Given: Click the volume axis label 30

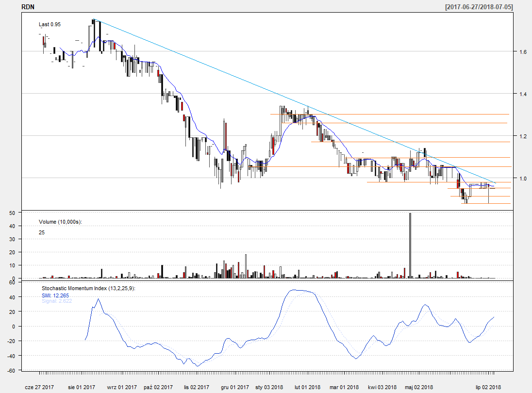Looking at the screenshot, I should coord(13,239).
